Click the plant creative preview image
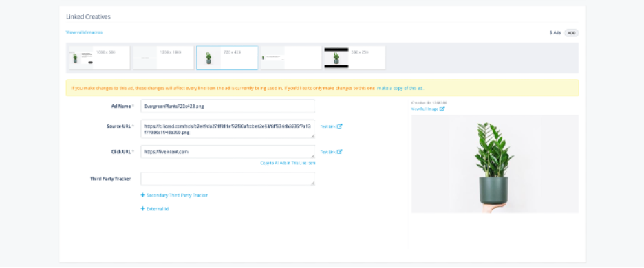This screenshot has height=268, width=644. [495, 164]
